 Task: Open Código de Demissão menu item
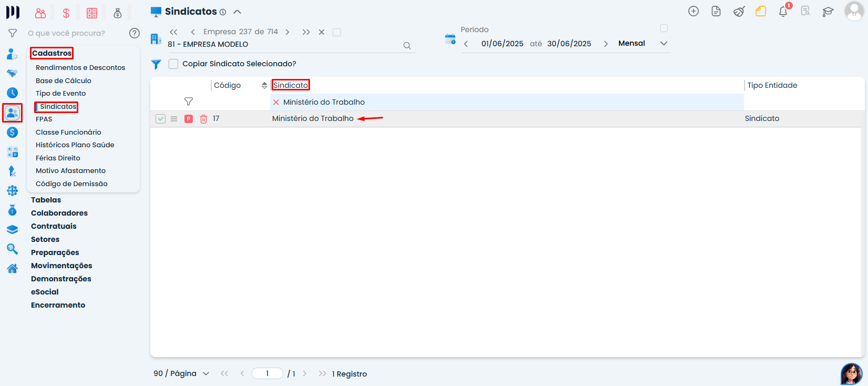pyautogui.click(x=71, y=184)
